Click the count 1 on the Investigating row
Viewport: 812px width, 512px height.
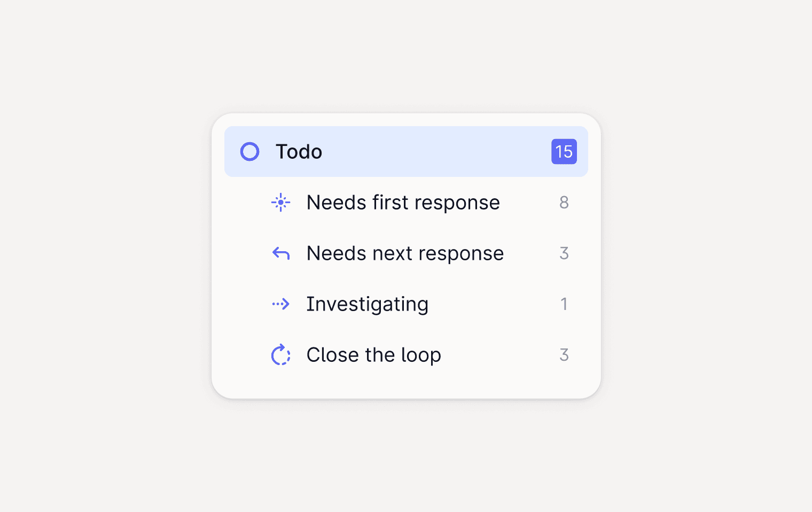(x=564, y=304)
